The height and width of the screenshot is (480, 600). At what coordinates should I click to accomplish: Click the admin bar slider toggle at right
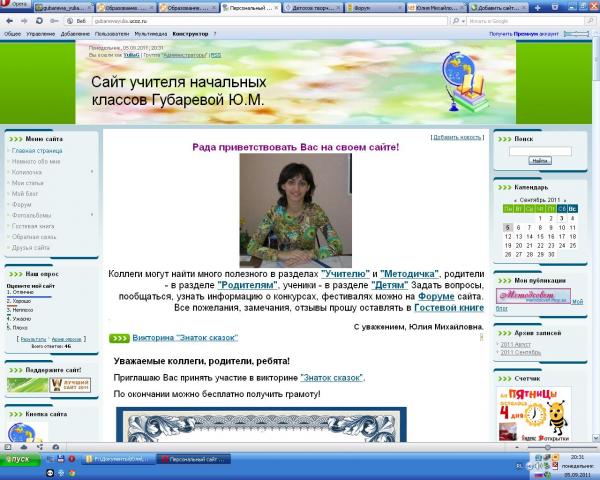tap(576, 34)
